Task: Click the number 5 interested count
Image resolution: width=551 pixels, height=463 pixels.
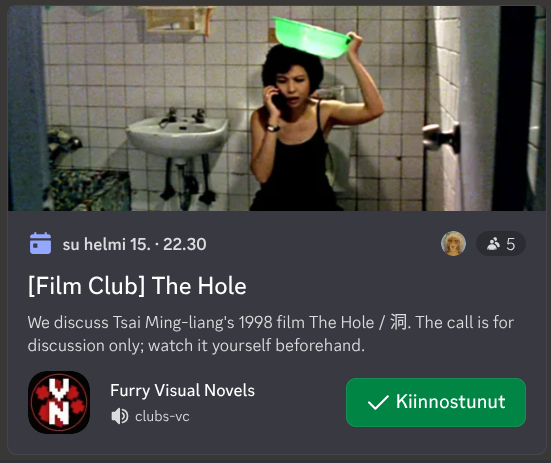Action: (x=511, y=244)
